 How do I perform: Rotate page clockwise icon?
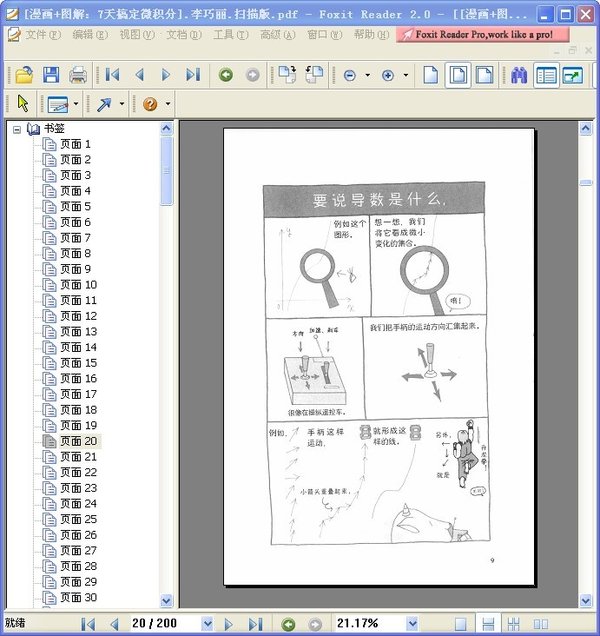coord(287,75)
